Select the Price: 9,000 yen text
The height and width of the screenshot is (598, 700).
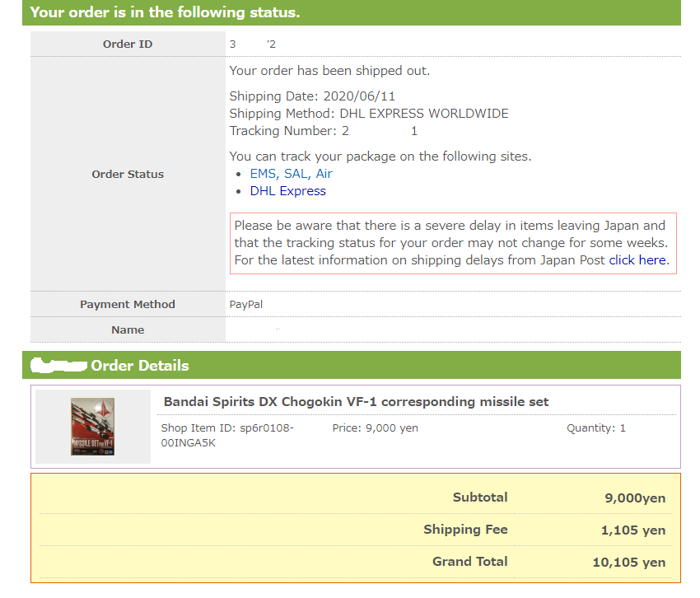point(375,427)
